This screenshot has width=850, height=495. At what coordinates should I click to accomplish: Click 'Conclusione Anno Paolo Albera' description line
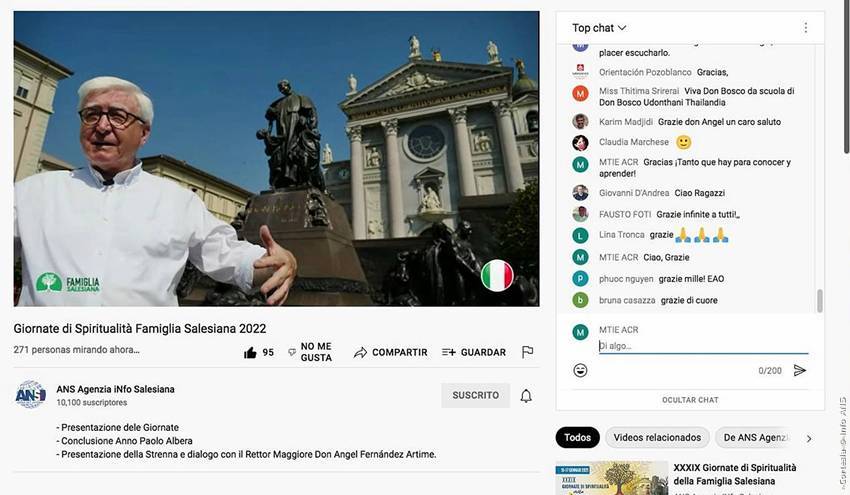click(124, 441)
